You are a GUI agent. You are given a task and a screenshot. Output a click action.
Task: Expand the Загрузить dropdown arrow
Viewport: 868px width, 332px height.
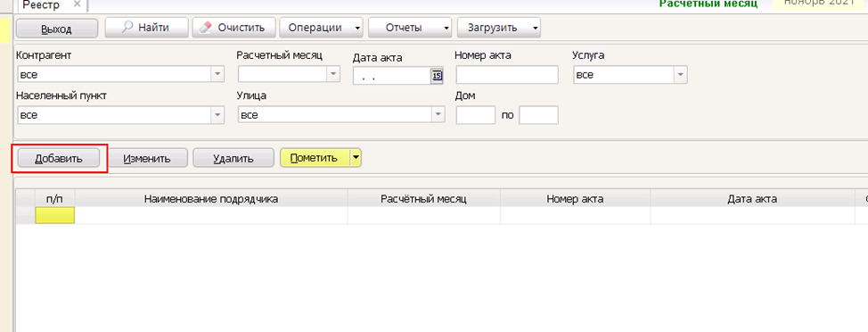[534, 28]
